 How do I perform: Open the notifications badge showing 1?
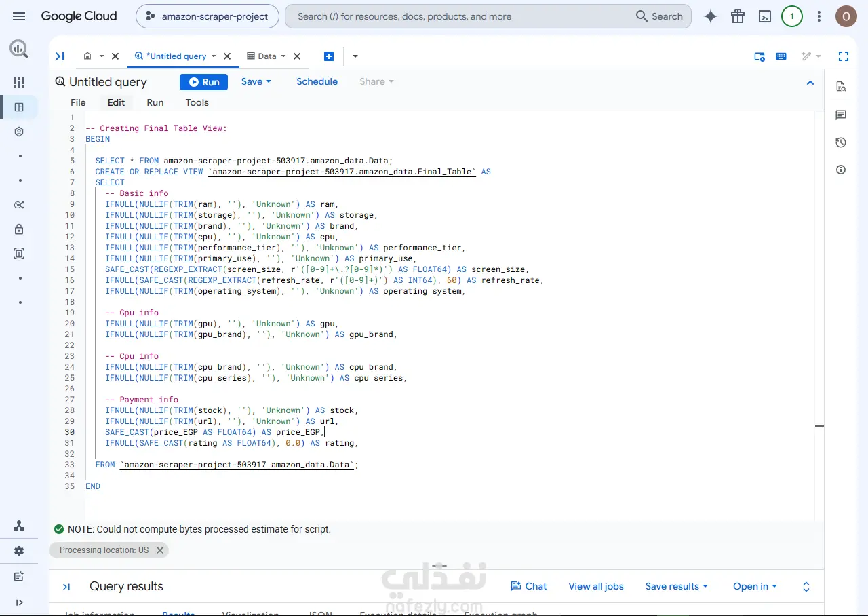(792, 16)
